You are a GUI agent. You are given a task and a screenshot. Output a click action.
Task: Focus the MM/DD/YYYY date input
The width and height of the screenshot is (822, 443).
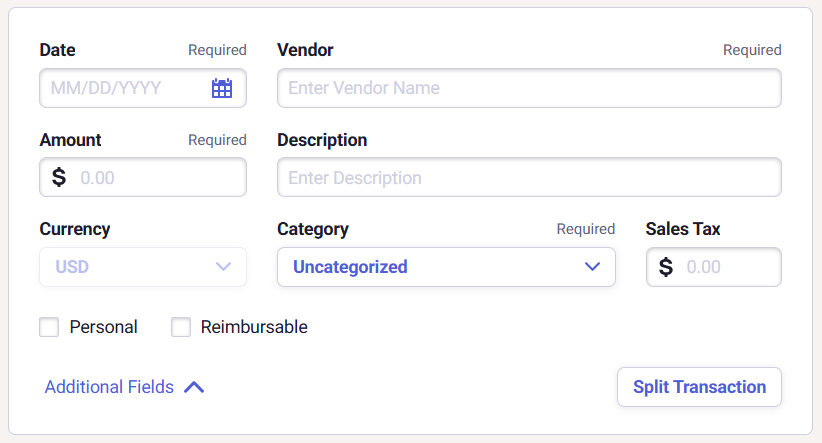click(120, 88)
